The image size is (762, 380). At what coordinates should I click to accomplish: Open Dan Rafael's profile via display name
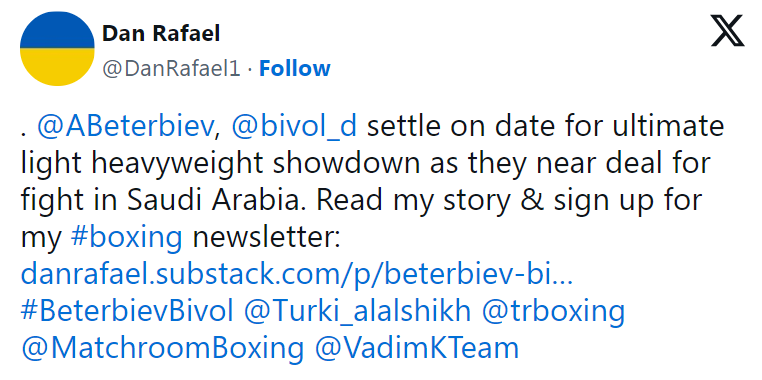[x=161, y=34]
